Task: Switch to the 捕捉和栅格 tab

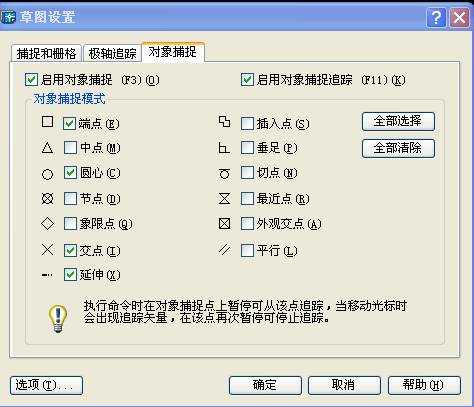Action: pyautogui.click(x=46, y=53)
